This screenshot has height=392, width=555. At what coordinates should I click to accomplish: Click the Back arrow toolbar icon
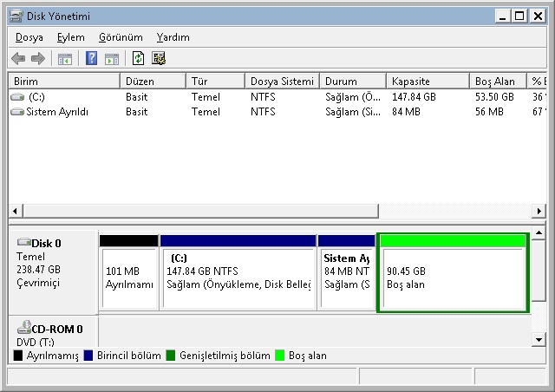pyautogui.click(x=18, y=59)
